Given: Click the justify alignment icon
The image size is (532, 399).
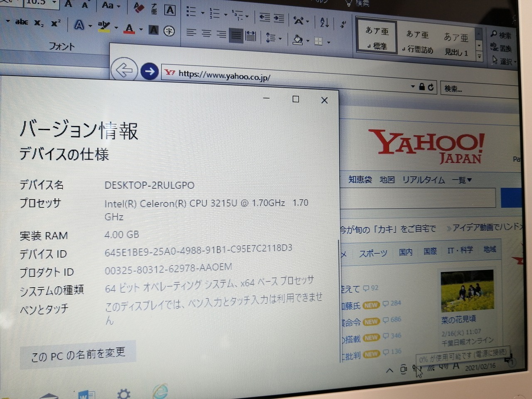Looking at the screenshot, I should coord(236,35).
